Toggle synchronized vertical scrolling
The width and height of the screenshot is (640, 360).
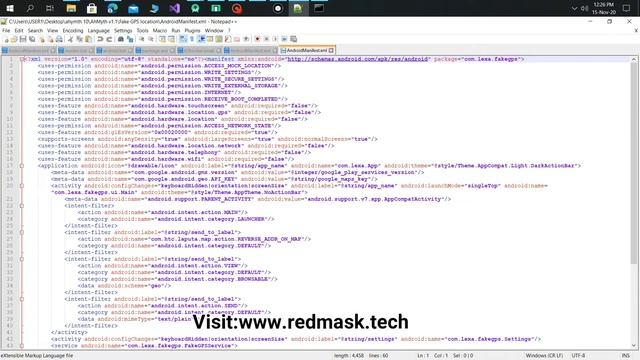(x=162, y=39)
